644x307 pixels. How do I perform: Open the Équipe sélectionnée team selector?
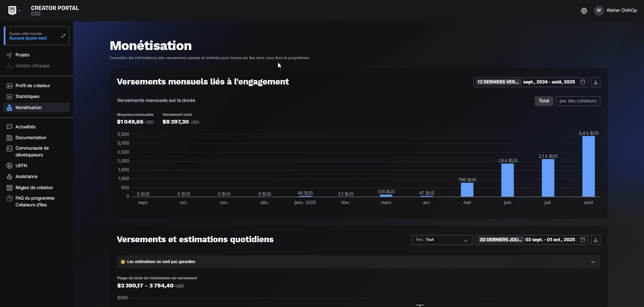(37, 36)
